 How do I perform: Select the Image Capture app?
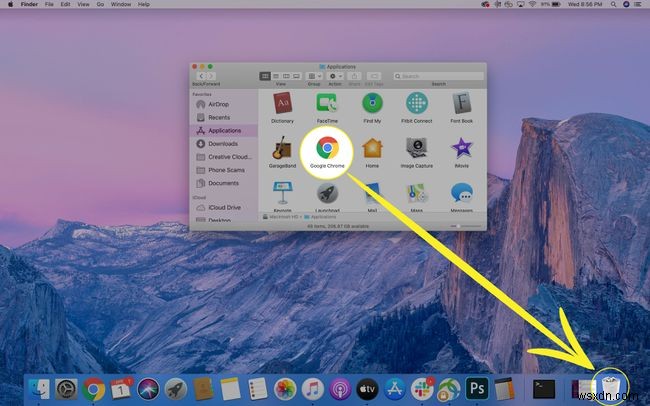tap(417, 148)
